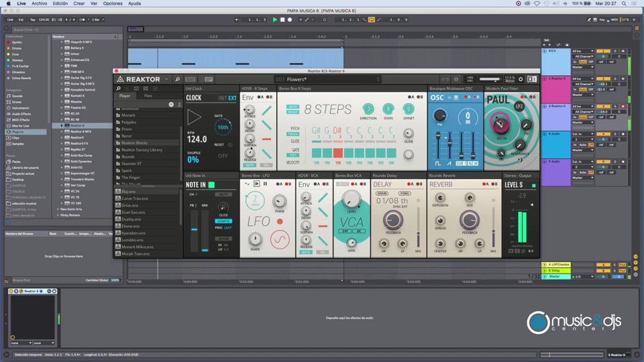Click the Reverb Diffusion knob
The image size is (644, 362).
[440, 197]
